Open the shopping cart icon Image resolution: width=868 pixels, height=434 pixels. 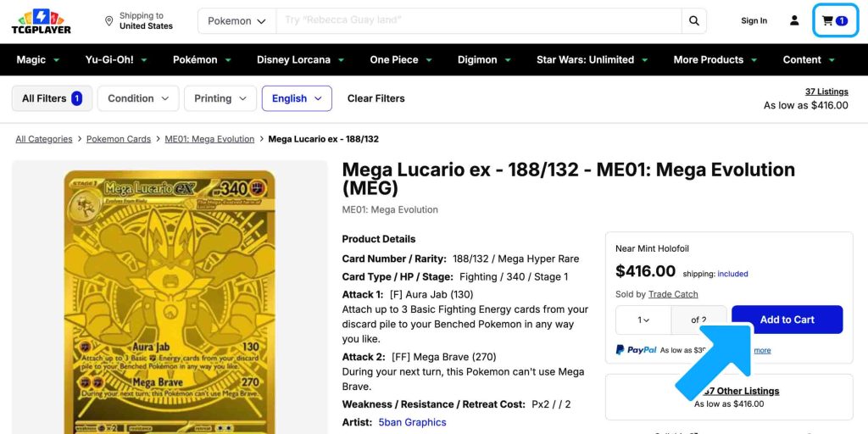coord(835,21)
